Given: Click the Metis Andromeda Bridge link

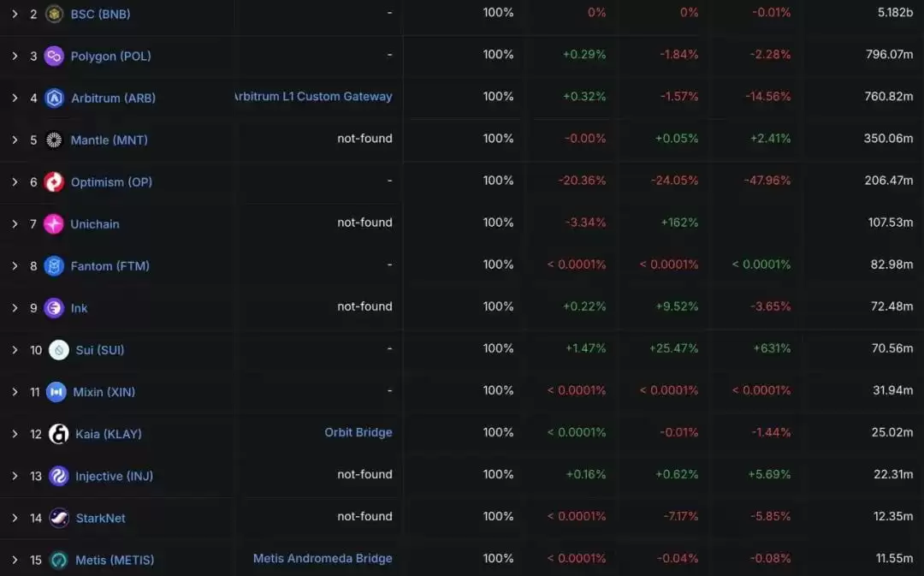Looking at the screenshot, I should click(x=322, y=558).
